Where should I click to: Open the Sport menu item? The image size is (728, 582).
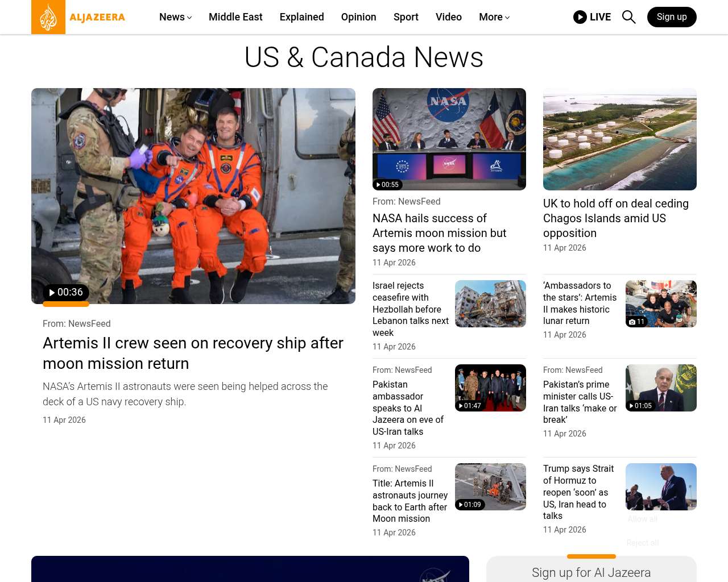pyautogui.click(x=406, y=17)
